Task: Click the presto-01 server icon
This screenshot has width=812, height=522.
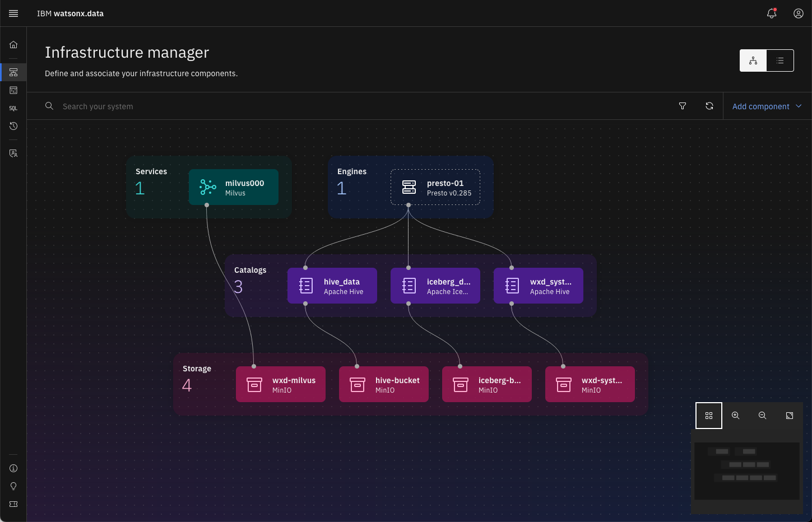Action: point(409,187)
